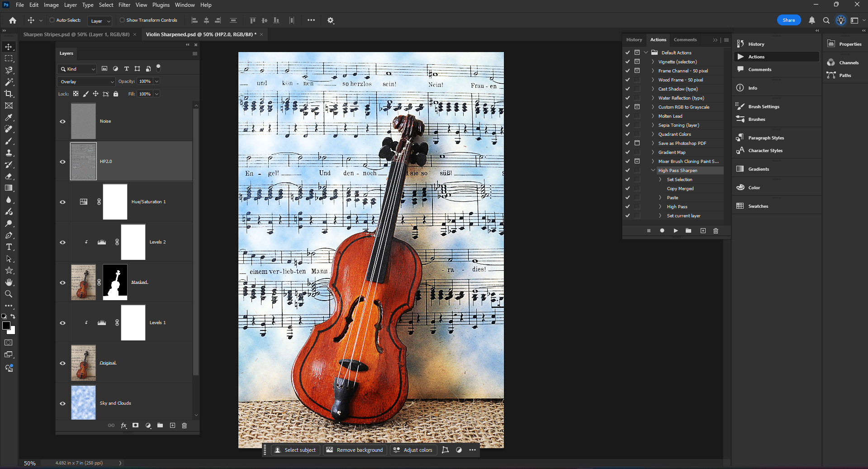868x469 pixels.
Task: Collapse the High Pass Sharpen action
Action: (x=653, y=171)
